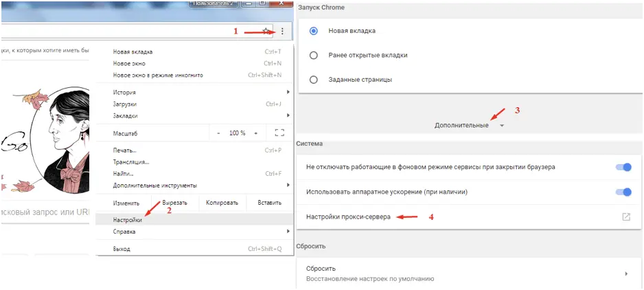The width and height of the screenshot is (644, 290).
Task: Click 100 % zoom value
Action: [x=238, y=133]
